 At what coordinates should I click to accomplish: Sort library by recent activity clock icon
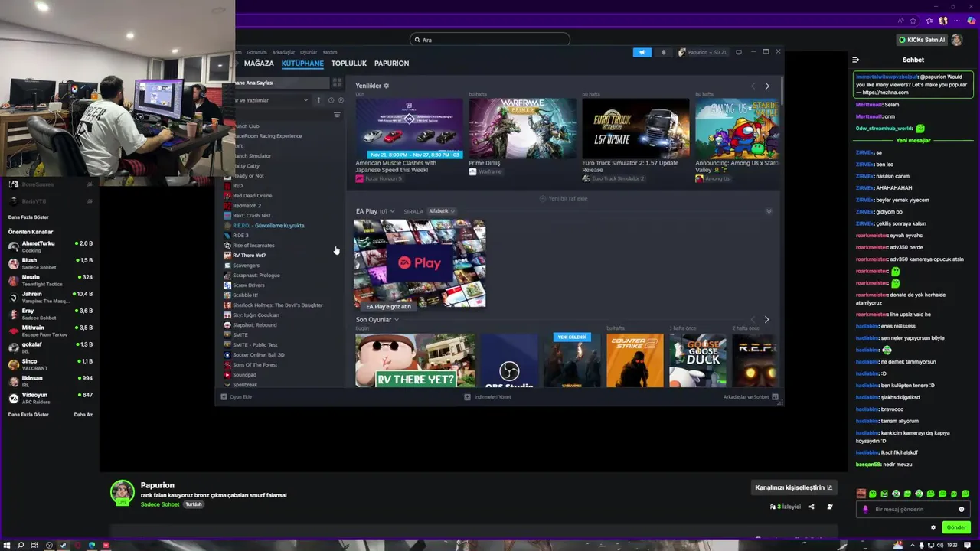pyautogui.click(x=331, y=100)
